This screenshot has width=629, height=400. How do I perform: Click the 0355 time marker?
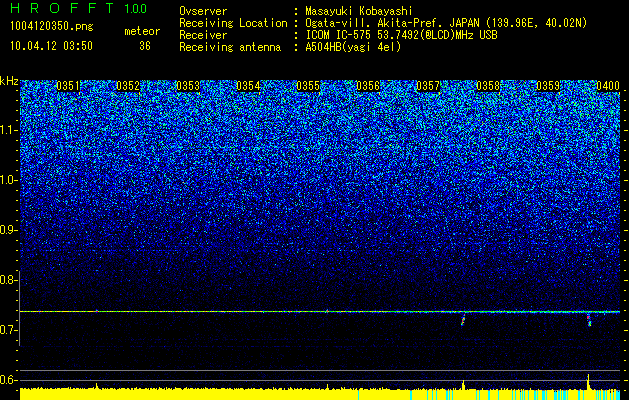pos(308,86)
